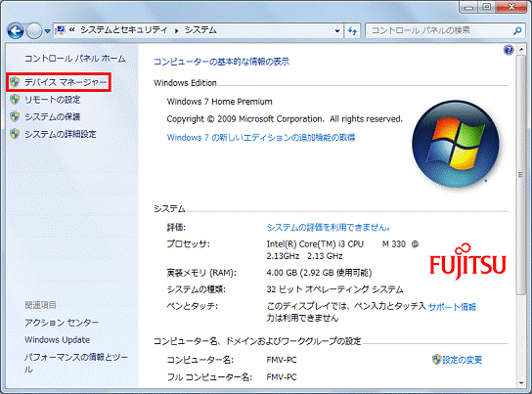Click the shield icon beside システムの保護
This screenshot has width=532, height=394.
pyautogui.click(x=15, y=116)
